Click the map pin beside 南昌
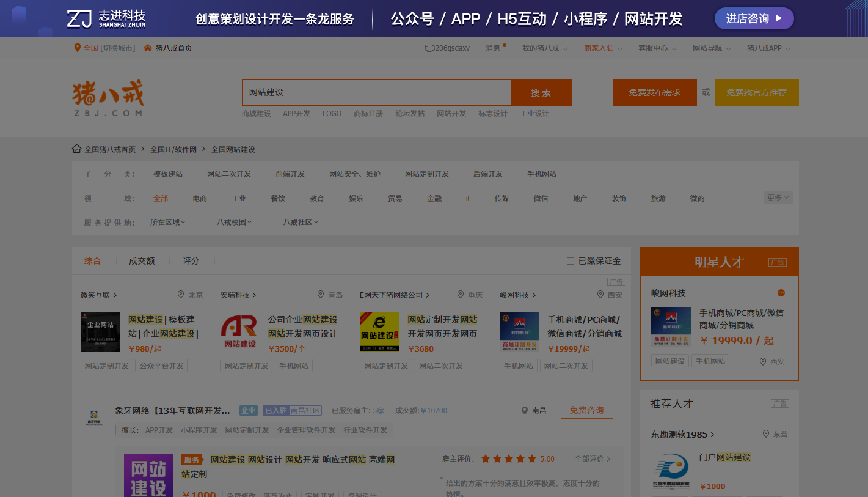Image resolution: width=868 pixels, height=497 pixels. pyautogui.click(x=525, y=410)
